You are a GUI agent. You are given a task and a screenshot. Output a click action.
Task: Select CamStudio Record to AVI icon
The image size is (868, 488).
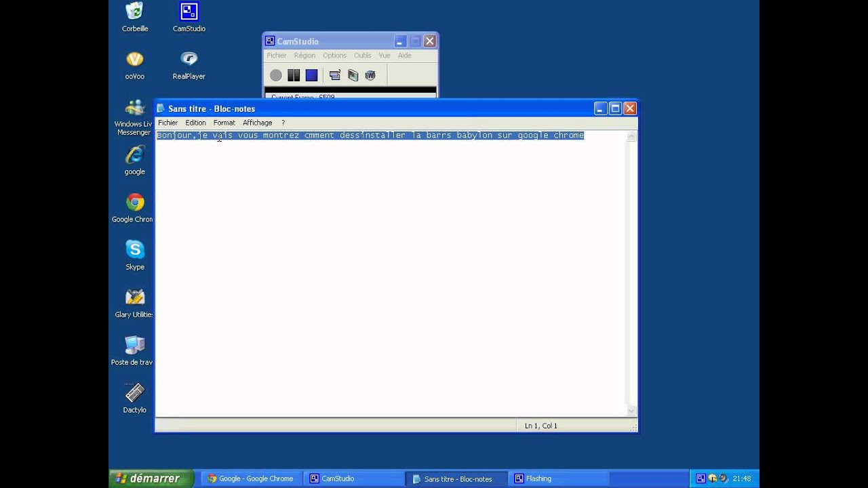(x=353, y=75)
